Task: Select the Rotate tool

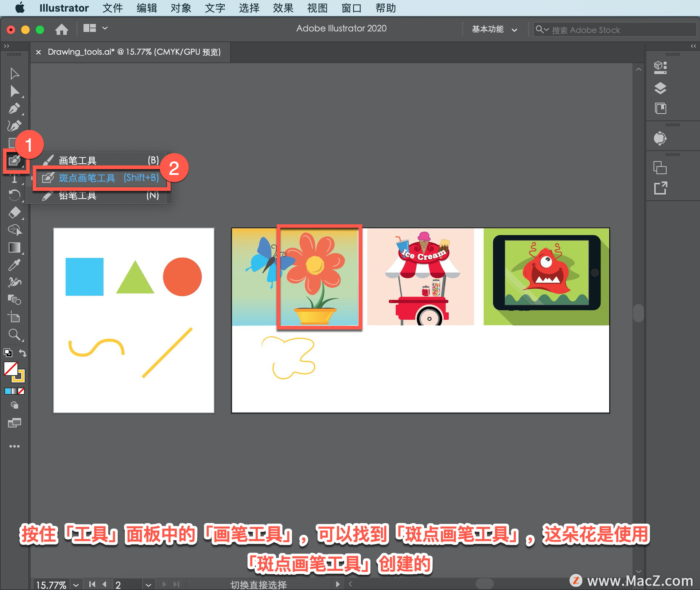Action: pos(15,195)
